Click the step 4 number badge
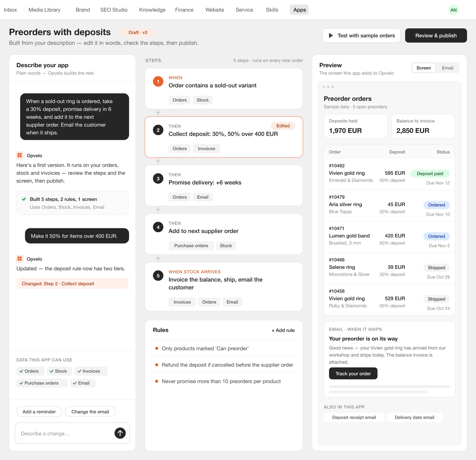The width and height of the screenshot is (476, 460). (158, 227)
